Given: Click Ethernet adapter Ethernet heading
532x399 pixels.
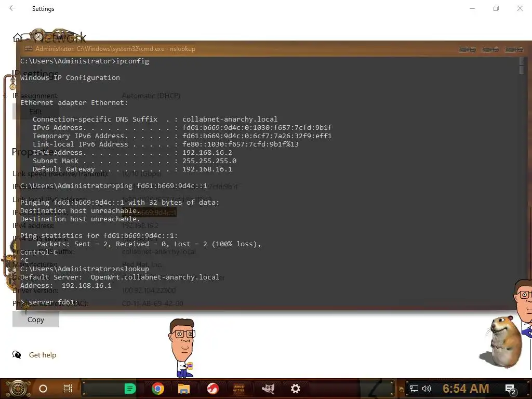Looking at the screenshot, I should pos(74,102).
